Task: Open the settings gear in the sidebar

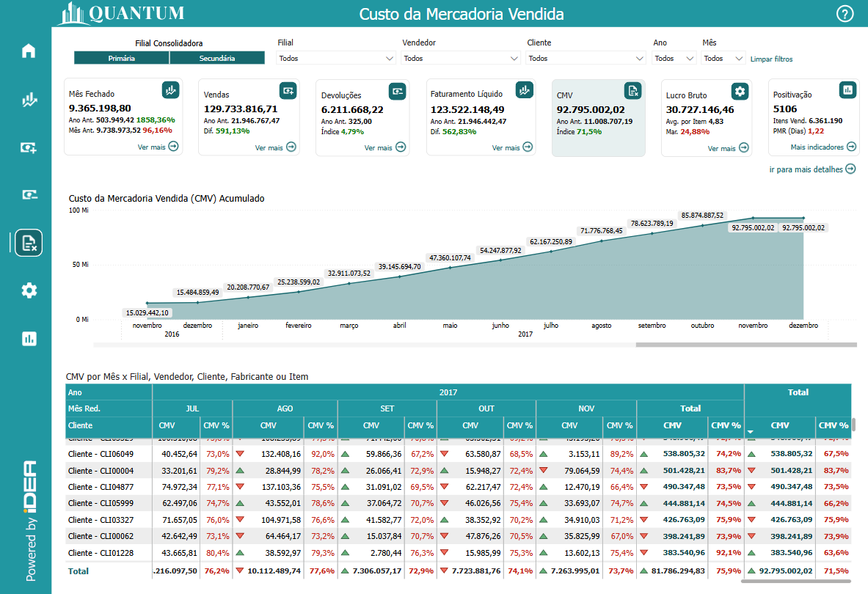Action: click(x=29, y=290)
